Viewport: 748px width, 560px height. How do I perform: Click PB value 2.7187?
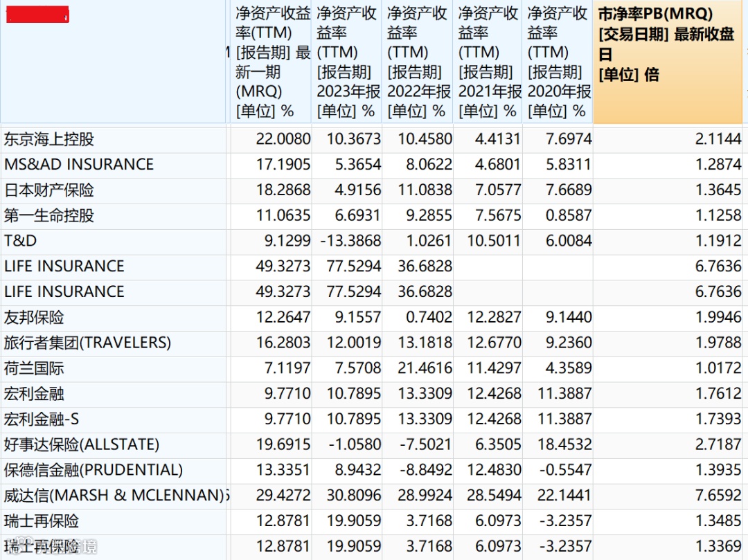[718, 444]
